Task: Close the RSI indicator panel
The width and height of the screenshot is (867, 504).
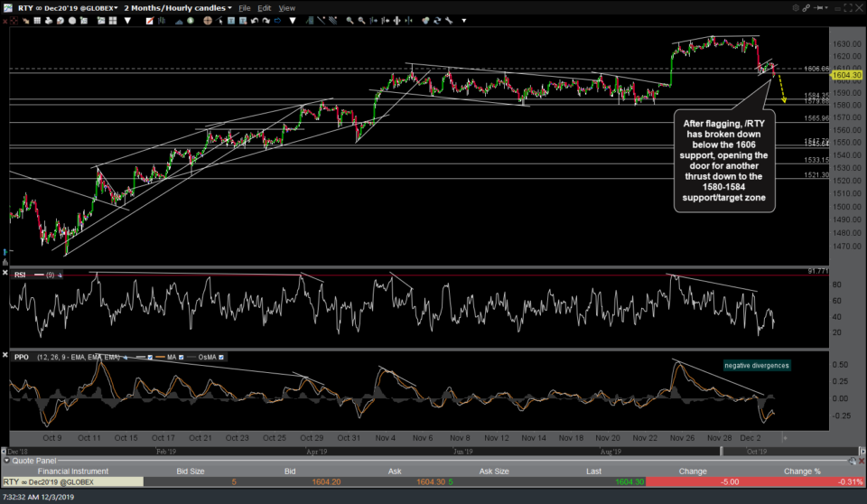Action: coord(5,274)
